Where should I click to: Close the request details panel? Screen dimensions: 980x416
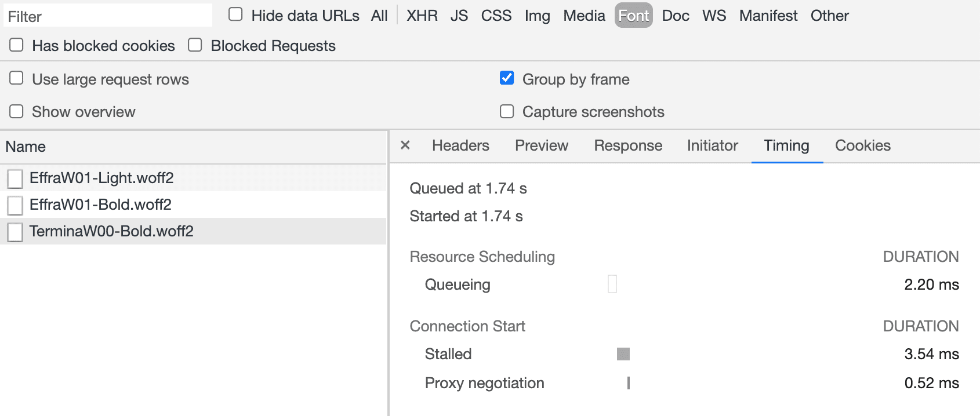[405, 145]
